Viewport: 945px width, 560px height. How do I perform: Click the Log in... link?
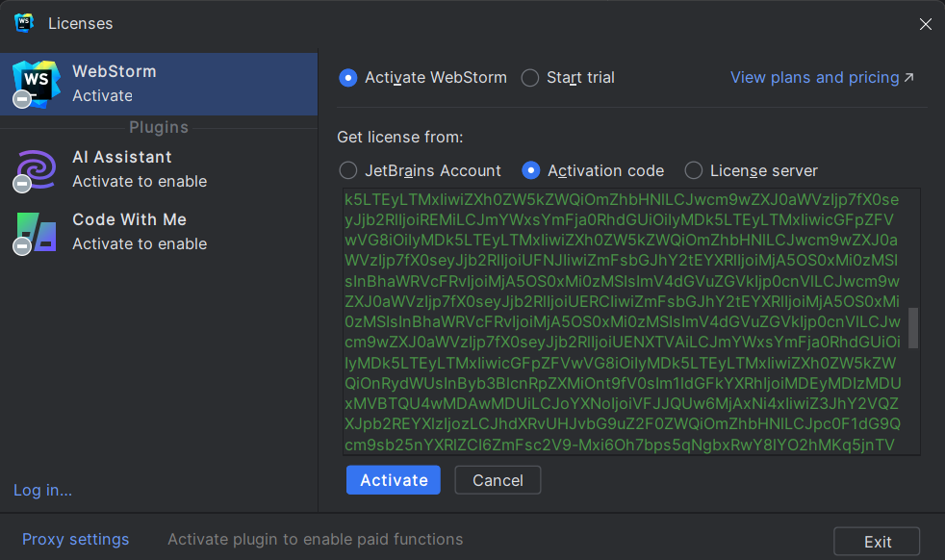pos(42,490)
